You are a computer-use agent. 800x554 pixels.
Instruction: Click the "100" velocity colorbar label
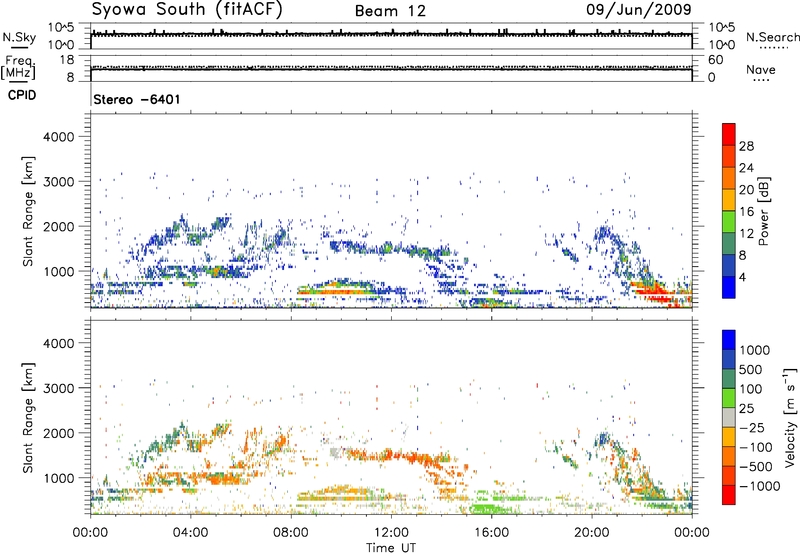pyautogui.click(x=751, y=389)
